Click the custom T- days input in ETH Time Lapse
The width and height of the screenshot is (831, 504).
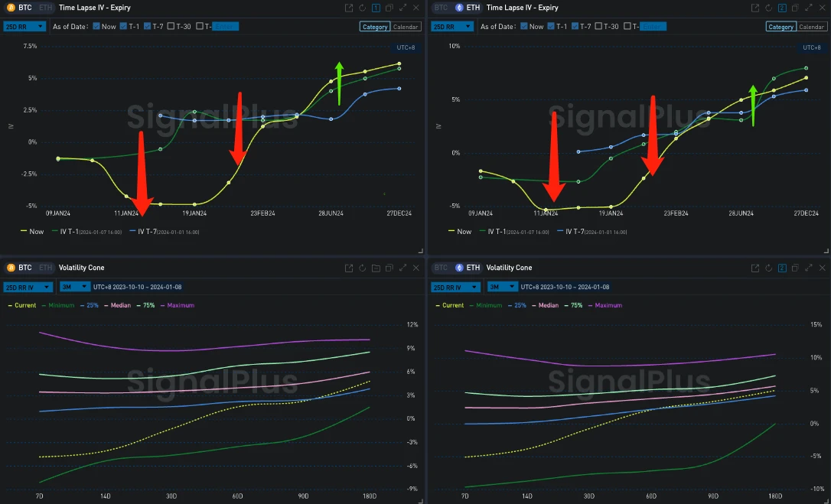coord(653,26)
